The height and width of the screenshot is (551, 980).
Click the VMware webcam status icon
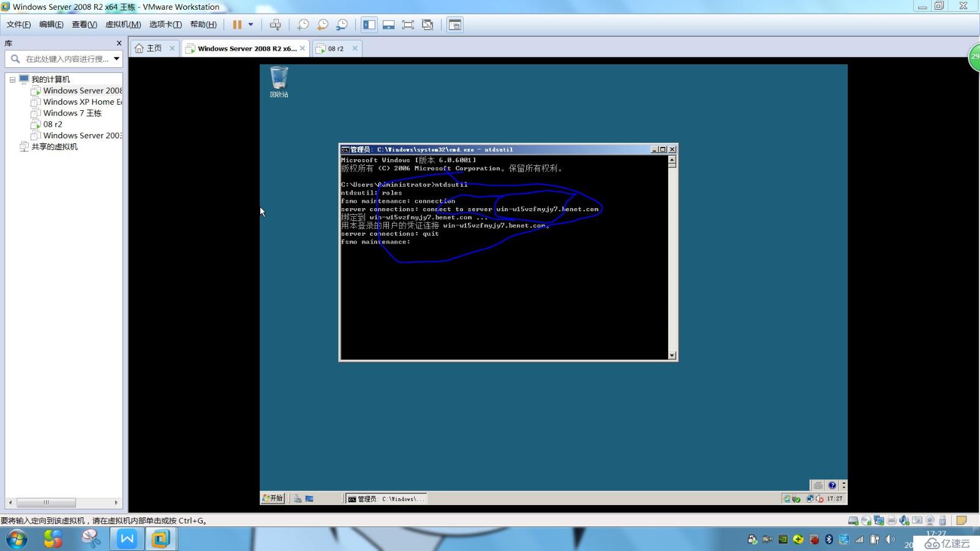(x=930, y=520)
